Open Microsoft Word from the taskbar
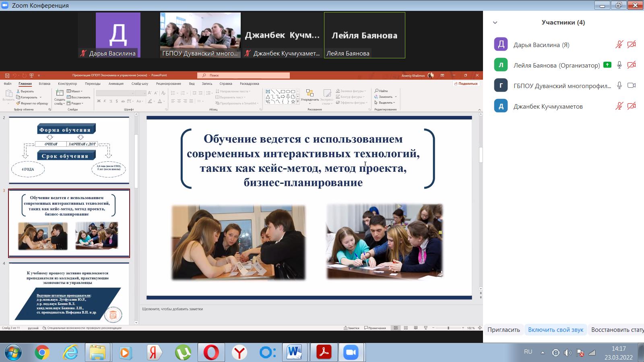This screenshot has height=362, width=644. [295, 353]
